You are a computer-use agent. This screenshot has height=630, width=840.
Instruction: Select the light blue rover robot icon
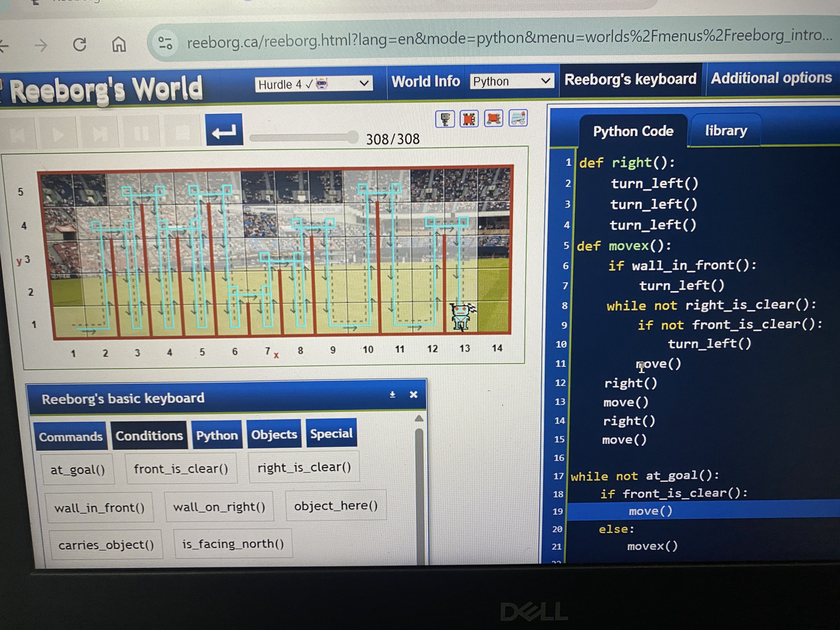pyautogui.click(x=518, y=118)
